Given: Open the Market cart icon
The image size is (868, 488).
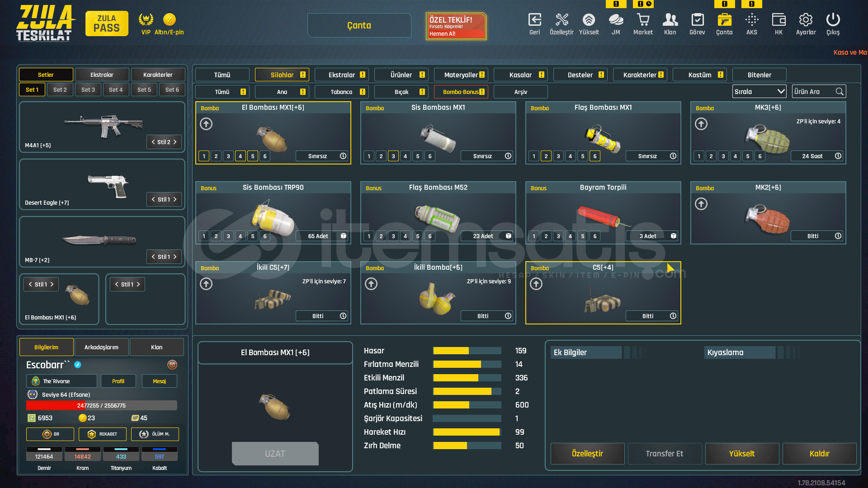Looking at the screenshot, I should point(643,20).
